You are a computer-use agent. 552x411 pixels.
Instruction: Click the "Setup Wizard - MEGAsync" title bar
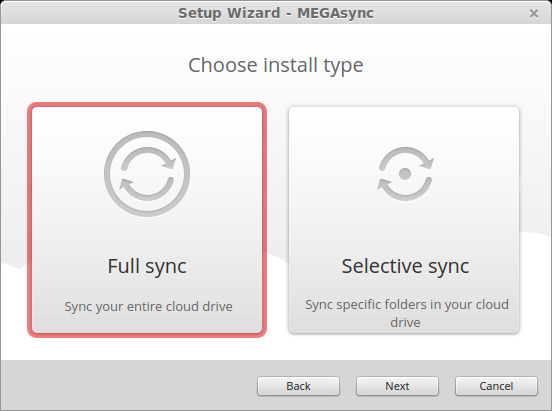pos(276,13)
